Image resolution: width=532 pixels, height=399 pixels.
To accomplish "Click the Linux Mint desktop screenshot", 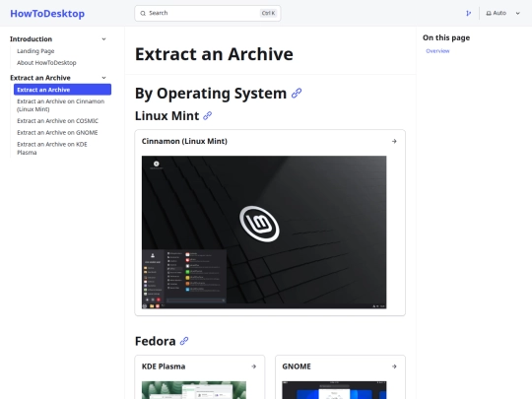I will click(x=264, y=233).
